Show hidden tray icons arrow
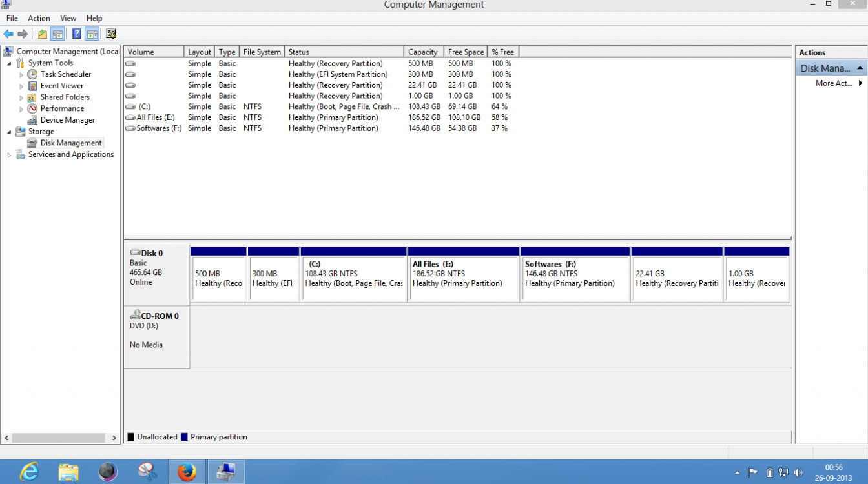This screenshot has height=484, width=868. tap(737, 472)
